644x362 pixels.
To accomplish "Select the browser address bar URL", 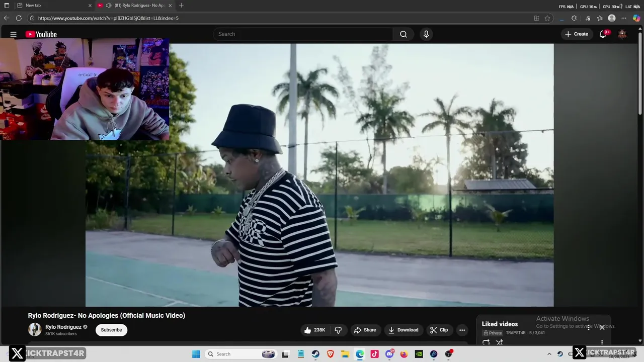I will (108, 18).
